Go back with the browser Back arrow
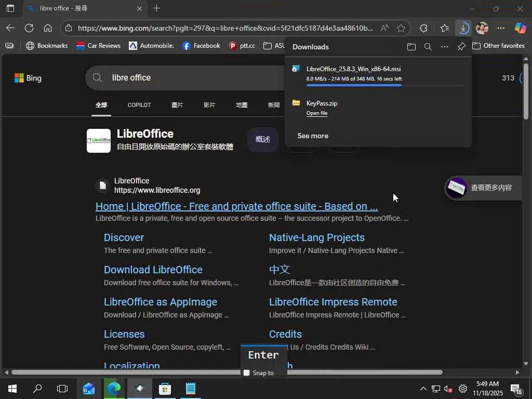 click(x=10, y=28)
